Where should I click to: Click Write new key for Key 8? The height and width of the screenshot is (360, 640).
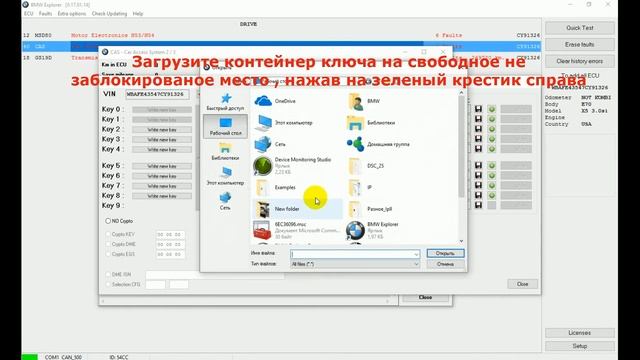pos(162,196)
